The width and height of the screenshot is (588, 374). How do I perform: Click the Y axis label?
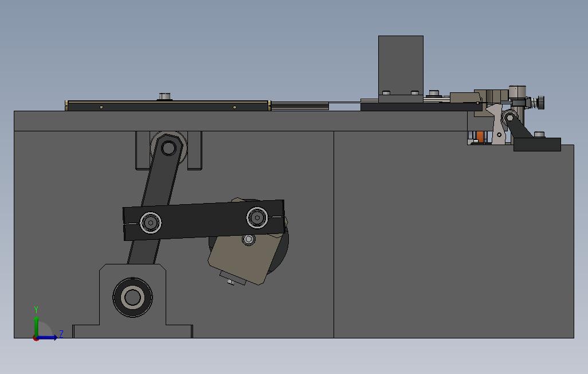pyautogui.click(x=36, y=308)
